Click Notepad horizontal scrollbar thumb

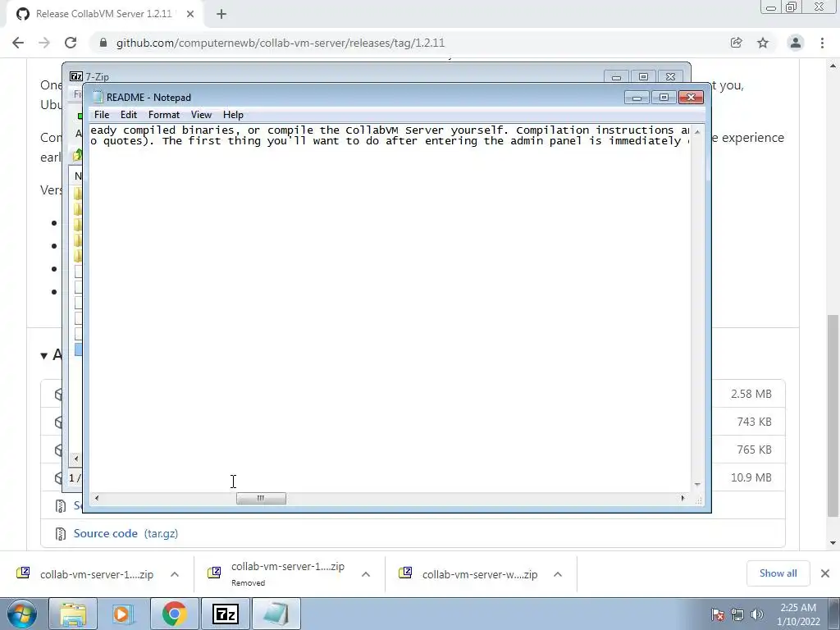[261, 498]
